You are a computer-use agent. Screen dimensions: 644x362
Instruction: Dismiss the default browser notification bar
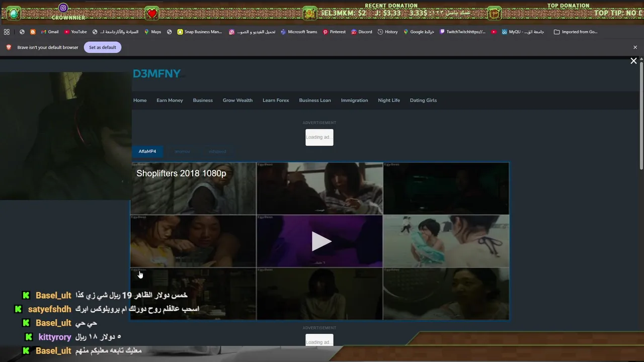[x=635, y=47]
